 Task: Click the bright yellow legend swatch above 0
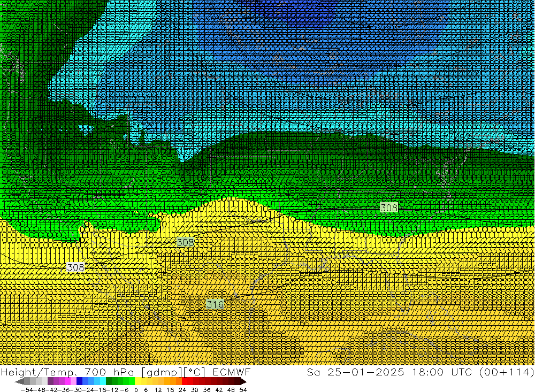pyautogui.click(x=137, y=381)
